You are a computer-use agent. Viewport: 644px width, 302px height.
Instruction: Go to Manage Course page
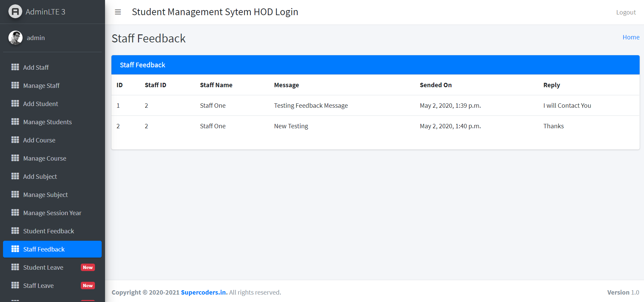pyautogui.click(x=52, y=158)
